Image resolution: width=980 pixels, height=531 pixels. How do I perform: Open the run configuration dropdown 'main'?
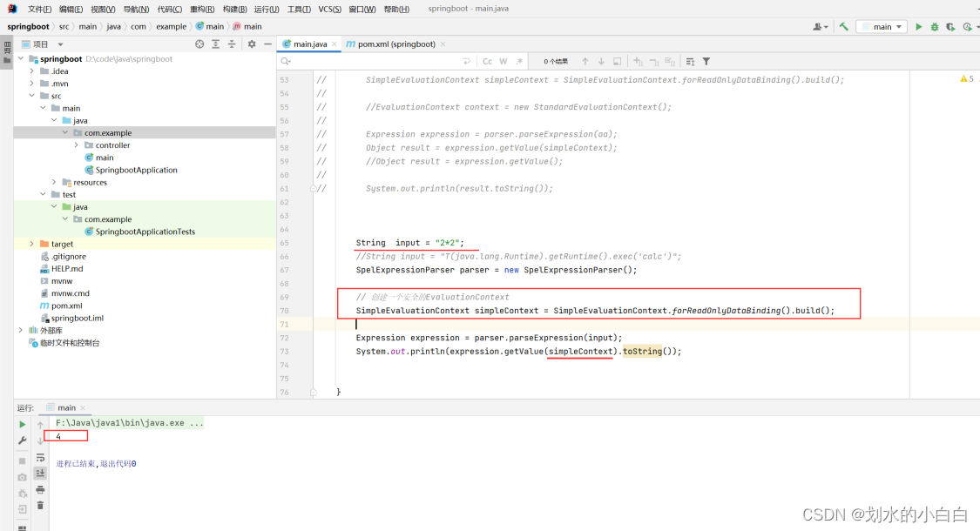coord(882,27)
